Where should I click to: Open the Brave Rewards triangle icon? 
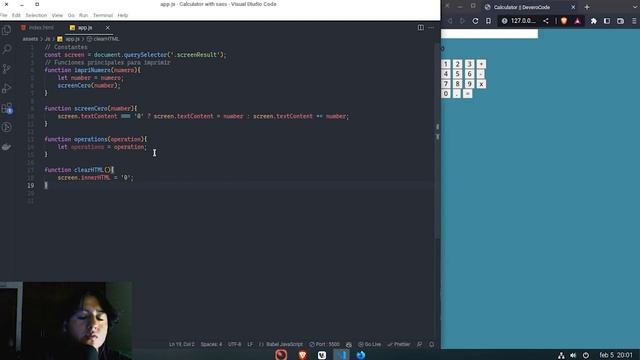click(x=577, y=21)
